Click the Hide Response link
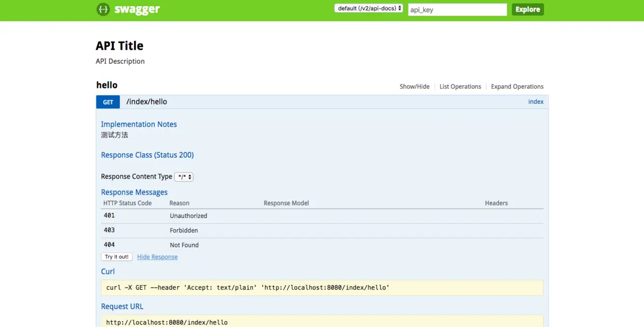The width and height of the screenshot is (644, 327). 157,257
